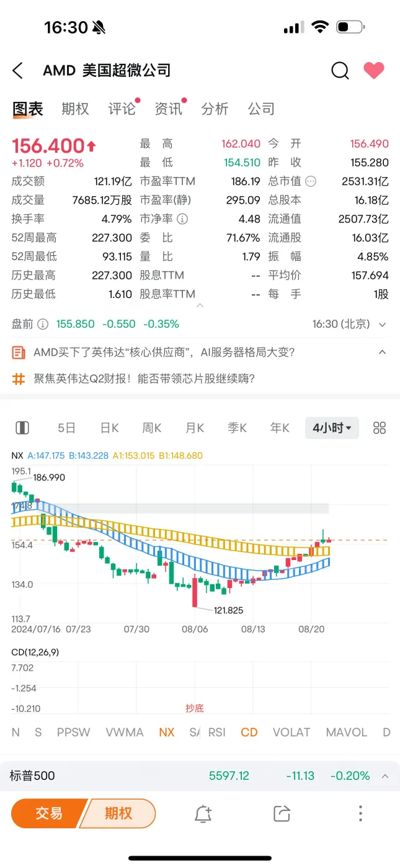
Task: Select the N indicator
Action: pos(16,733)
